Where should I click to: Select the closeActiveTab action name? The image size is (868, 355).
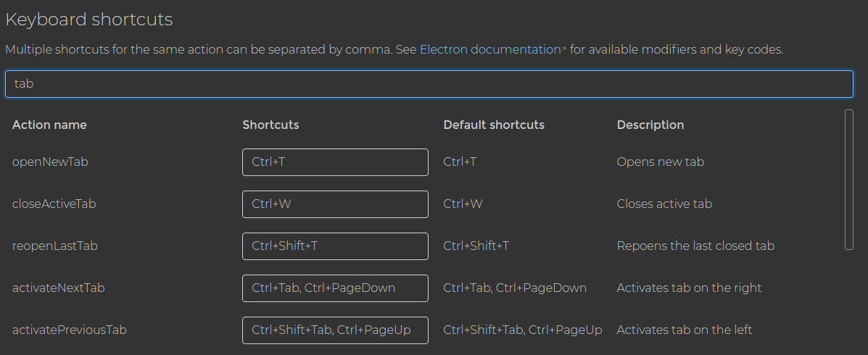click(54, 204)
